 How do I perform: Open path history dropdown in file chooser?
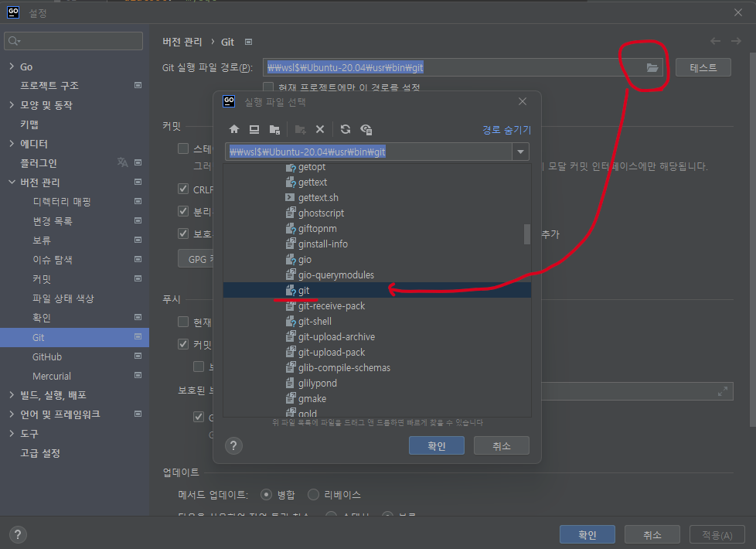tap(520, 152)
